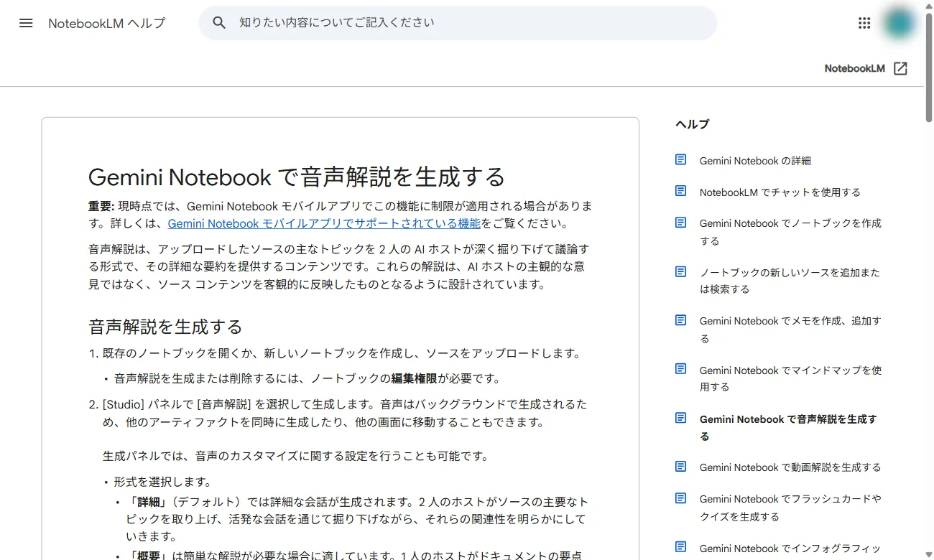This screenshot has height=560, width=934.
Task: Click the 音声解説を生成する section heading
Action: [165, 327]
